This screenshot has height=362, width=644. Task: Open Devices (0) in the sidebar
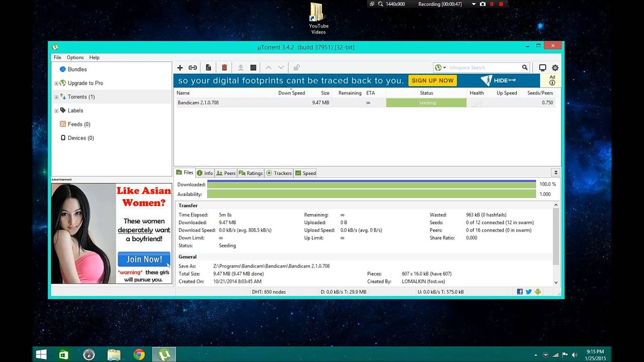pyautogui.click(x=80, y=138)
